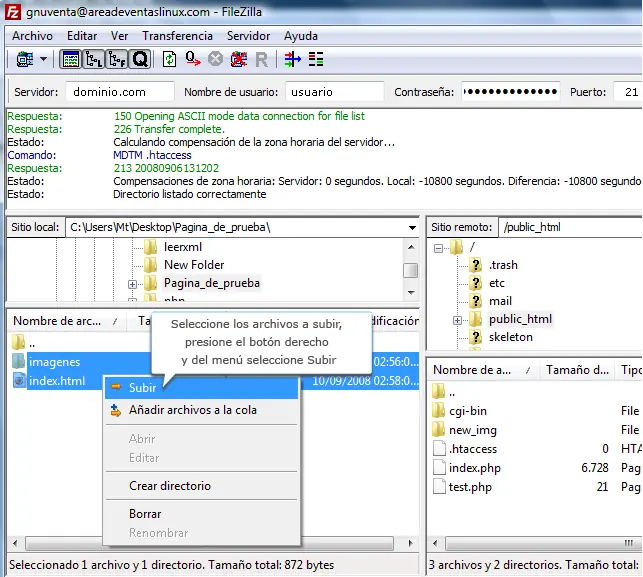Screen dimensions: 643x577
Task: Open the Site Manager icon
Action: click(x=24, y=60)
